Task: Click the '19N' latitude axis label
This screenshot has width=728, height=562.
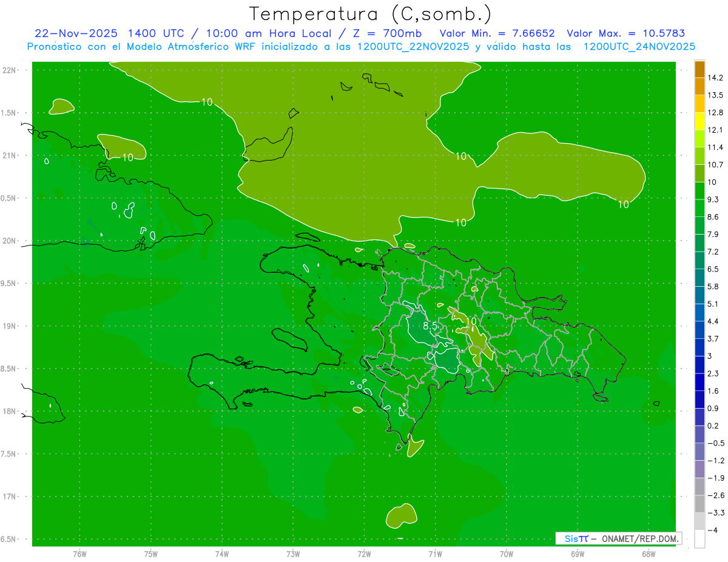Action: tap(9, 326)
